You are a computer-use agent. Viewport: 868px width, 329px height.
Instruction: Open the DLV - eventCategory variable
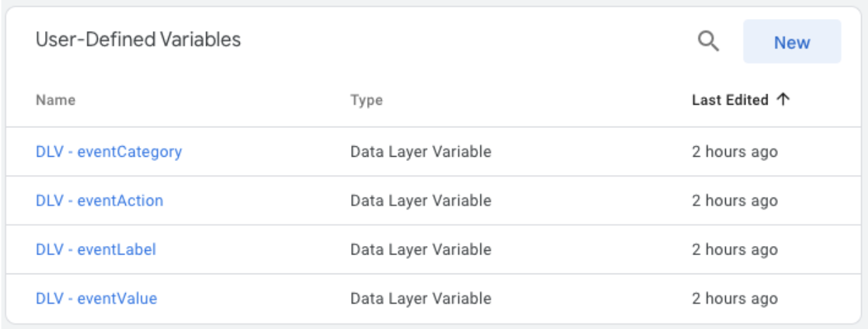tap(108, 151)
